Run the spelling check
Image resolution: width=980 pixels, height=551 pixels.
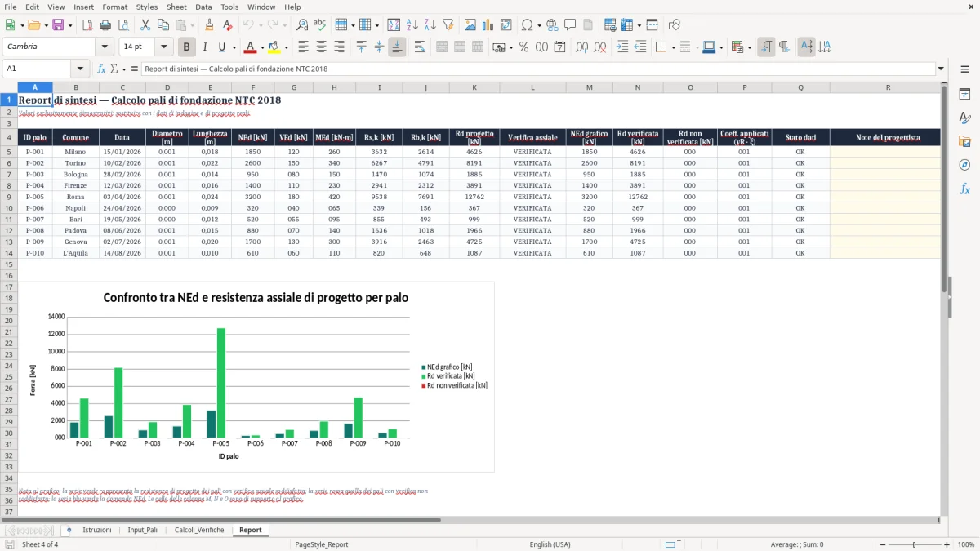click(320, 25)
